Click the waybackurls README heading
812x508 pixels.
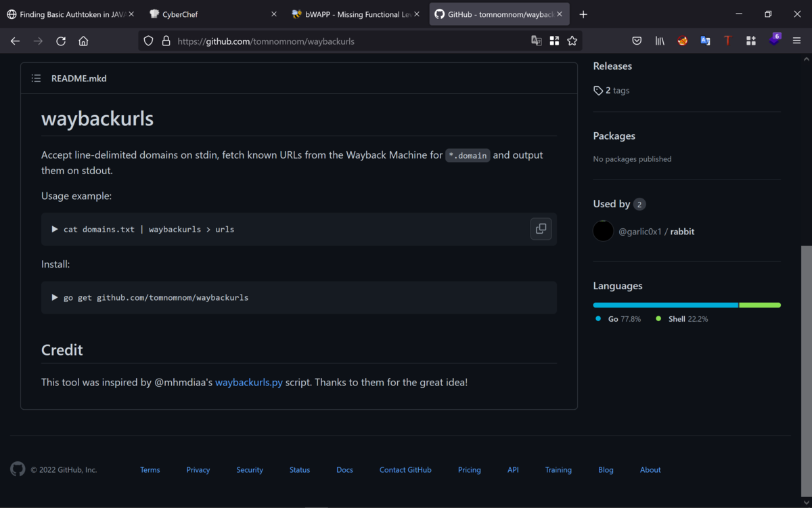point(97,119)
